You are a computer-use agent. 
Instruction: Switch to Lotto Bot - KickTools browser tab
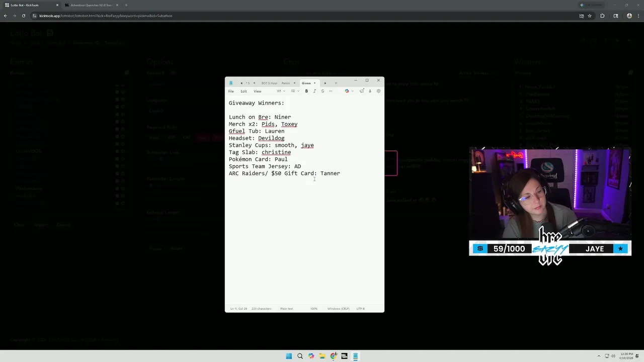pyautogui.click(x=31, y=5)
